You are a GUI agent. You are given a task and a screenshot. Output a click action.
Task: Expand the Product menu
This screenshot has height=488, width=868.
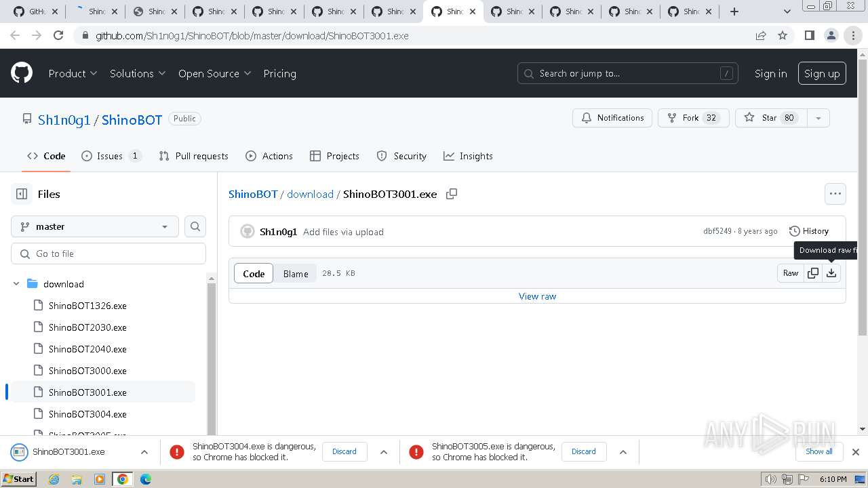pyautogui.click(x=73, y=73)
